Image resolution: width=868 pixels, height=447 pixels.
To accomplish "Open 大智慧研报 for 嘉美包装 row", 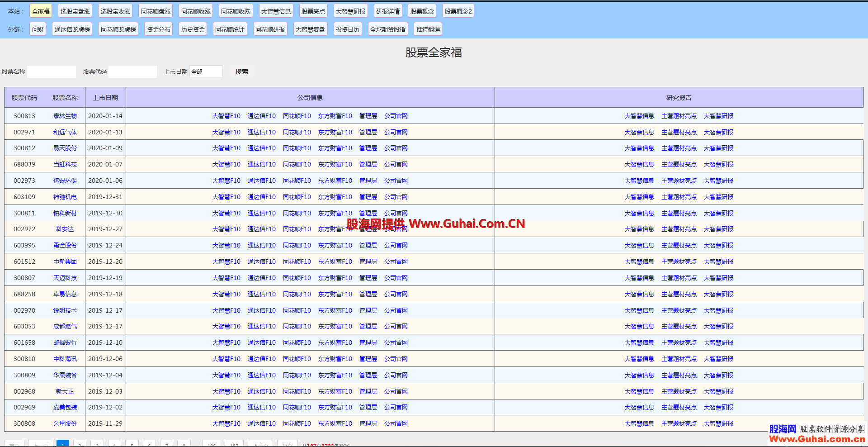I will (719, 407).
